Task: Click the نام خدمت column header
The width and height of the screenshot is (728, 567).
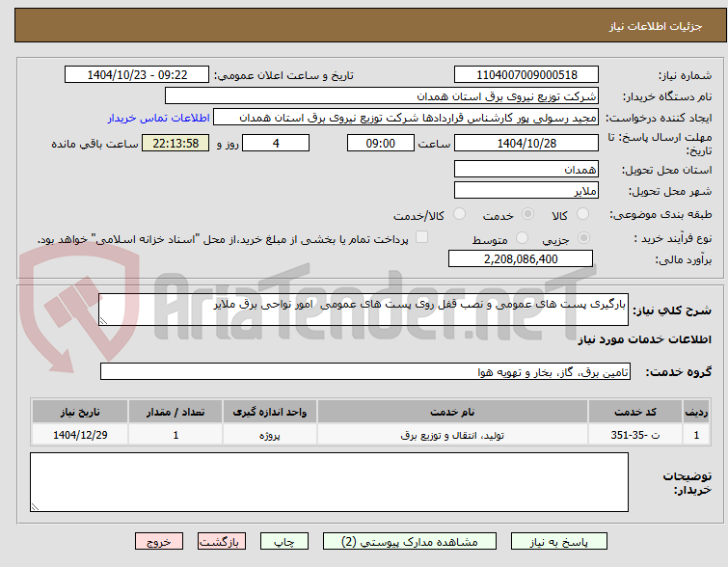Action: coord(452,412)
